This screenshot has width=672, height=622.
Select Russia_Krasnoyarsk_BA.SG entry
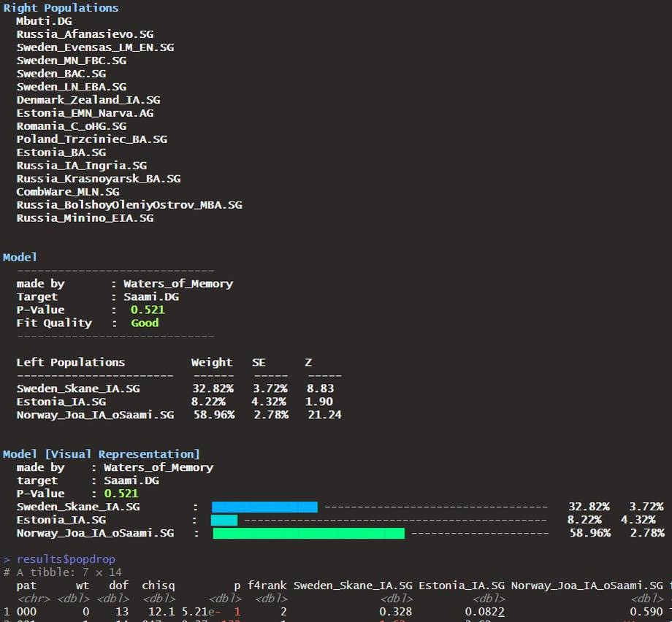coord(99,179)
